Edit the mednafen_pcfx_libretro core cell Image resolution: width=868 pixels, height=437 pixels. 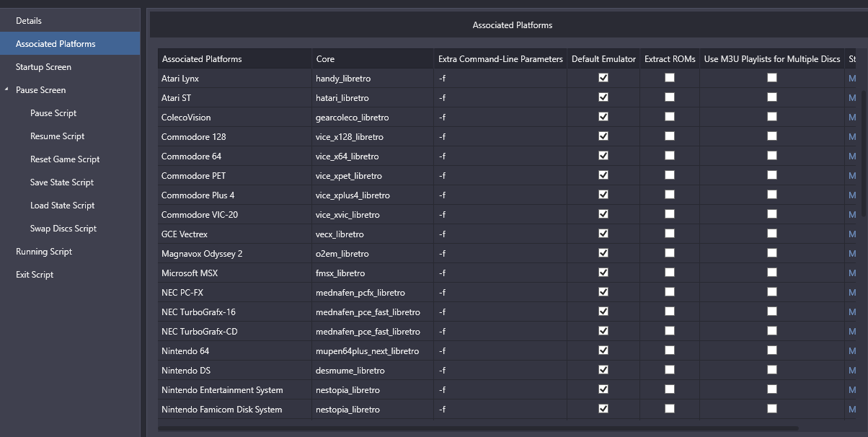point(373,292)
